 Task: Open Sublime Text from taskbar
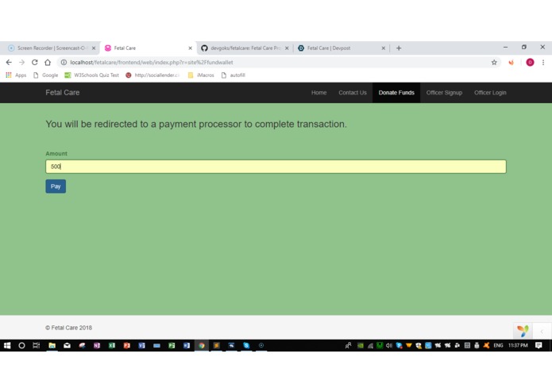(217, 346)
